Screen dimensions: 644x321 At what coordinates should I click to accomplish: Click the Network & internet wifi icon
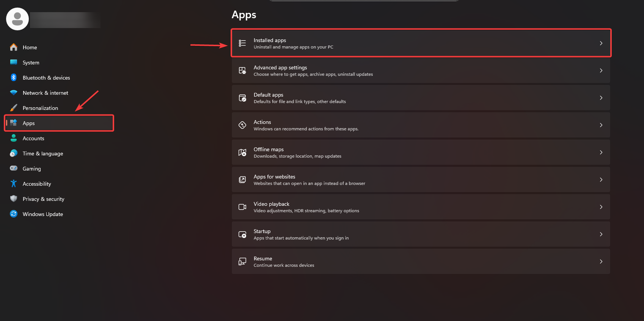(14, 93)
